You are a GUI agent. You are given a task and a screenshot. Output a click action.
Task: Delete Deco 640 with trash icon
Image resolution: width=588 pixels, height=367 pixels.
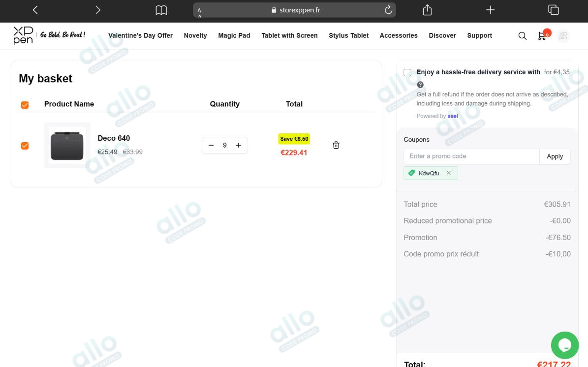tap(336, 145)
